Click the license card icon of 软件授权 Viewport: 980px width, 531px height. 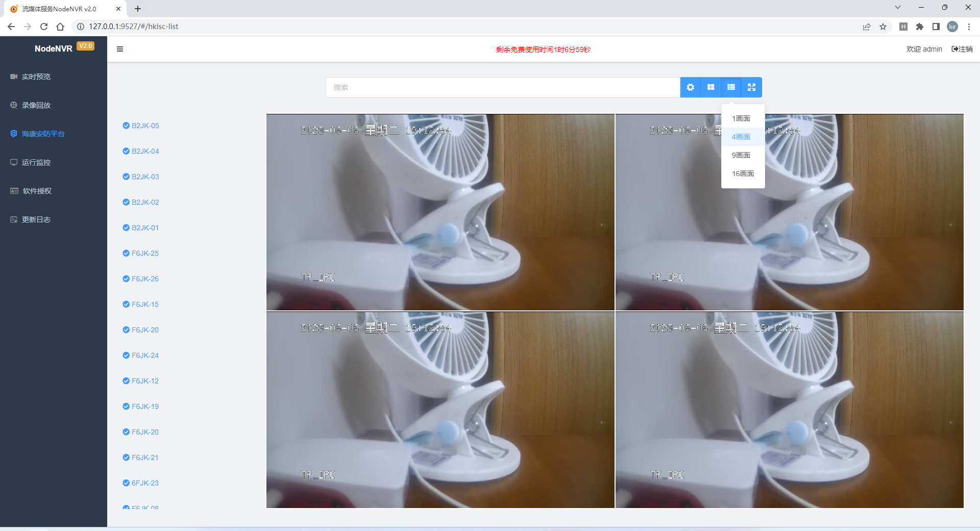click(14, 191)
